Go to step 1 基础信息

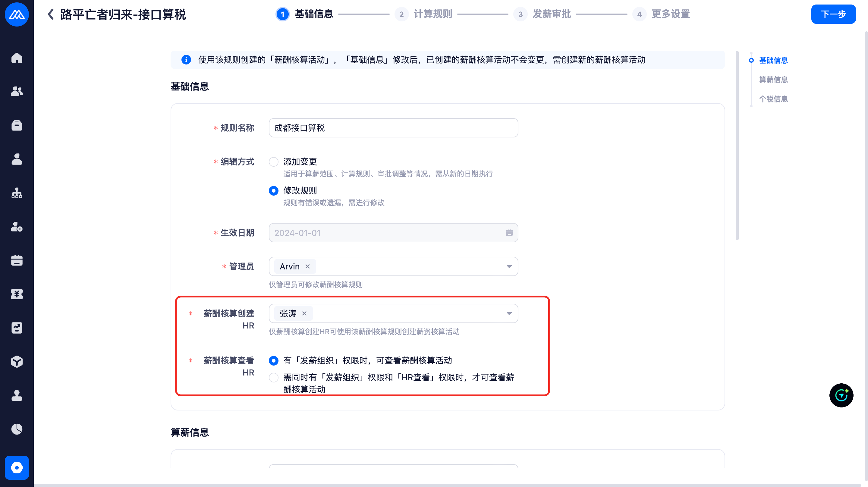[x=304, y=14]
